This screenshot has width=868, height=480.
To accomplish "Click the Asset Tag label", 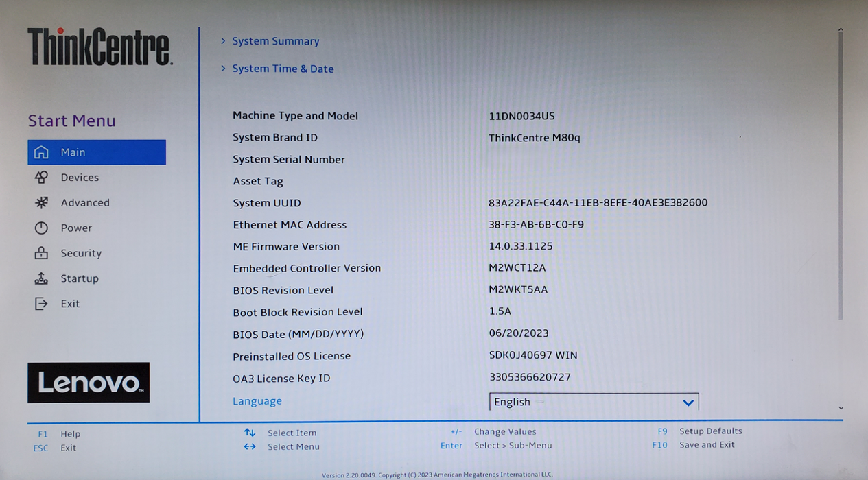I will coord(258,182).
